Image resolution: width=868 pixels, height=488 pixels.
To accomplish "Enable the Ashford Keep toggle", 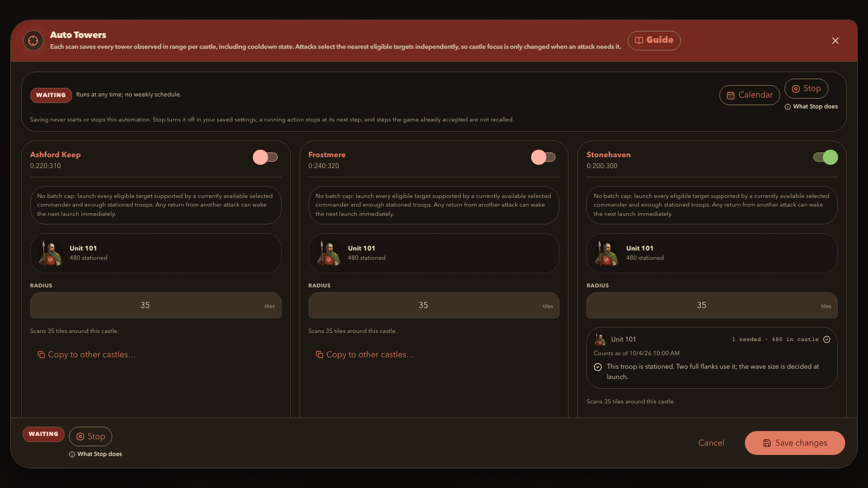I will [x=265, y=157].
